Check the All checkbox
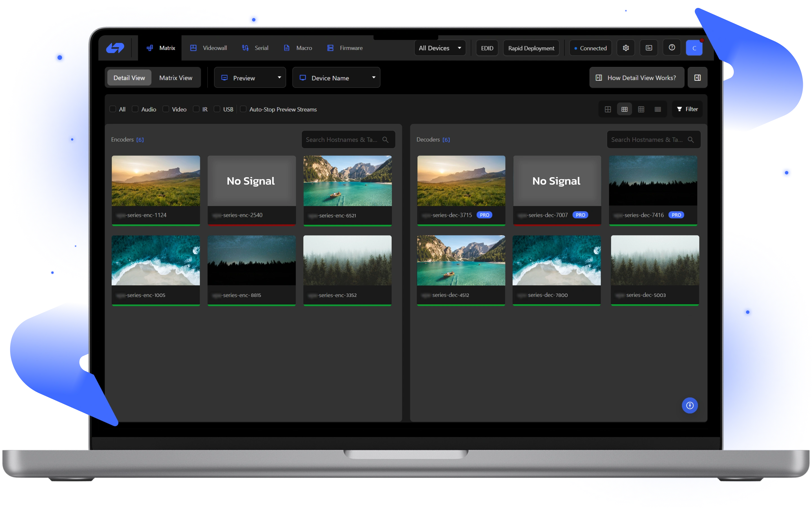The image size is (812, 508). click(x=113, y=109)
